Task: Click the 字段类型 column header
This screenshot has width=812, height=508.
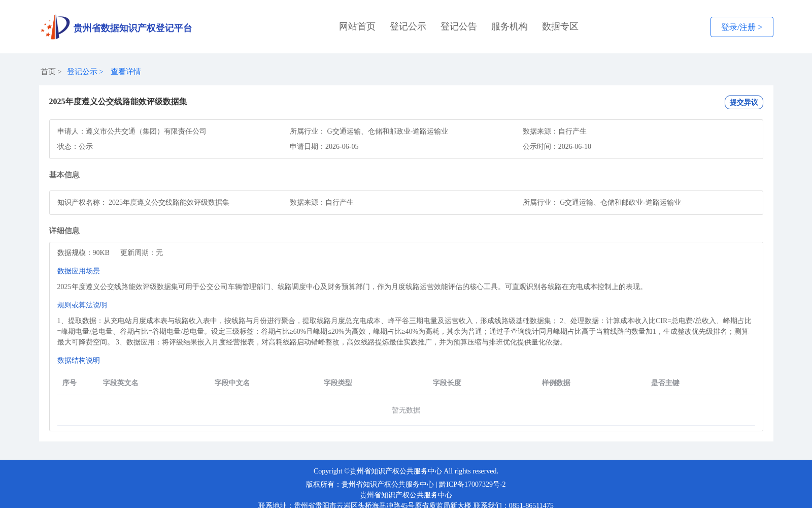Action: click(x=338, y=383)
